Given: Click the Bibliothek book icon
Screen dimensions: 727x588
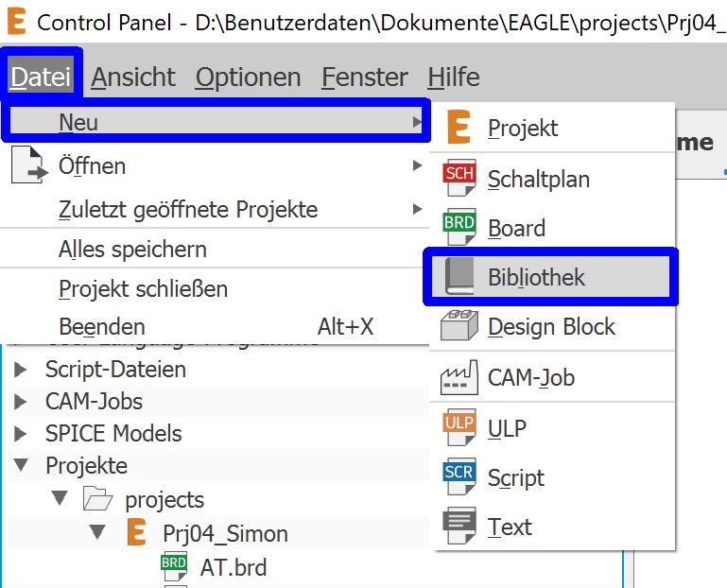Looking at the screenshot, I should click(x=459, y=278).
